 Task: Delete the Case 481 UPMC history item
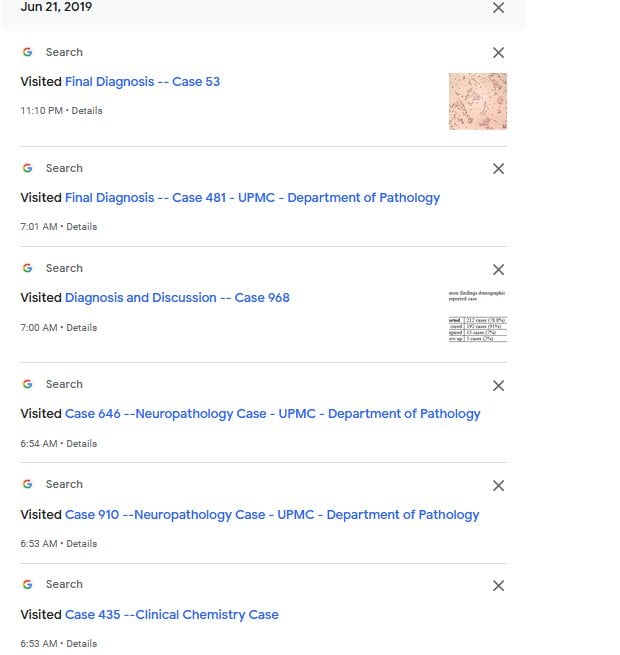click(498, 169)
